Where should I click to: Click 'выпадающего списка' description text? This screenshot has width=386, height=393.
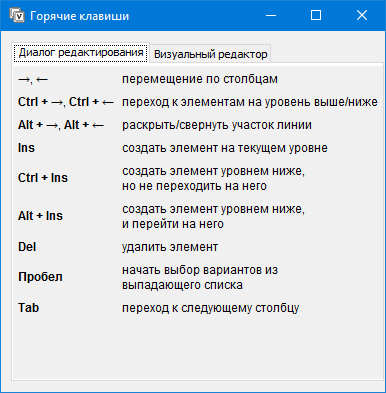coord(182,285)
